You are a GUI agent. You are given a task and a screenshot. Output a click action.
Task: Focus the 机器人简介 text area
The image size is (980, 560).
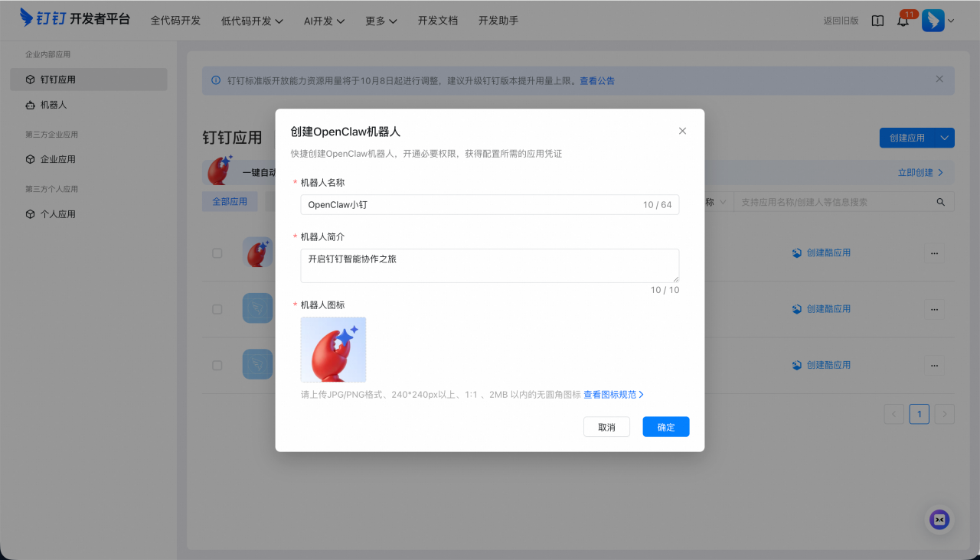pyautogui.click(x=490, y=265)
